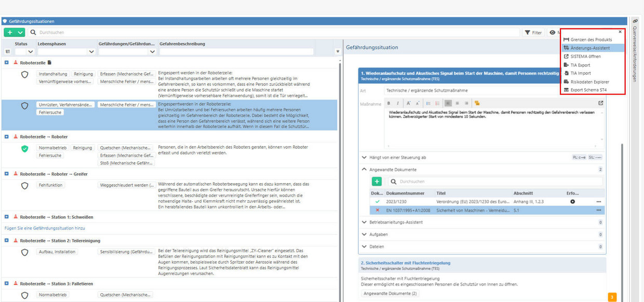Screen dimensions: 644x302
Task: Click the Filter button
Action: (533, 33)
